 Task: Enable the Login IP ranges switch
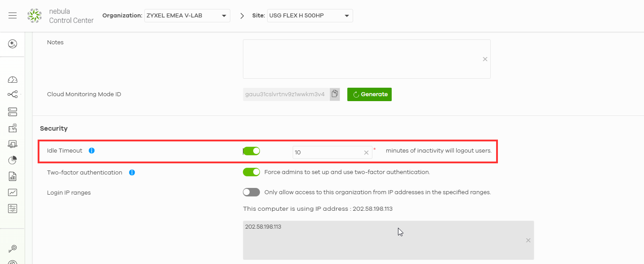click(251, 192)
